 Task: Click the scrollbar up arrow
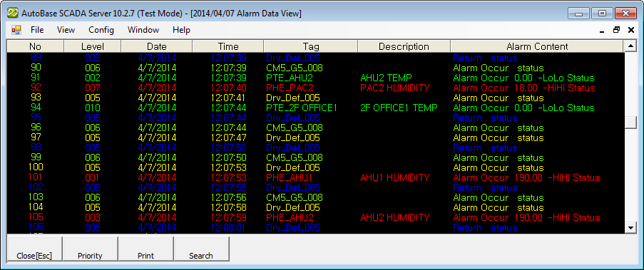point(630,46)
